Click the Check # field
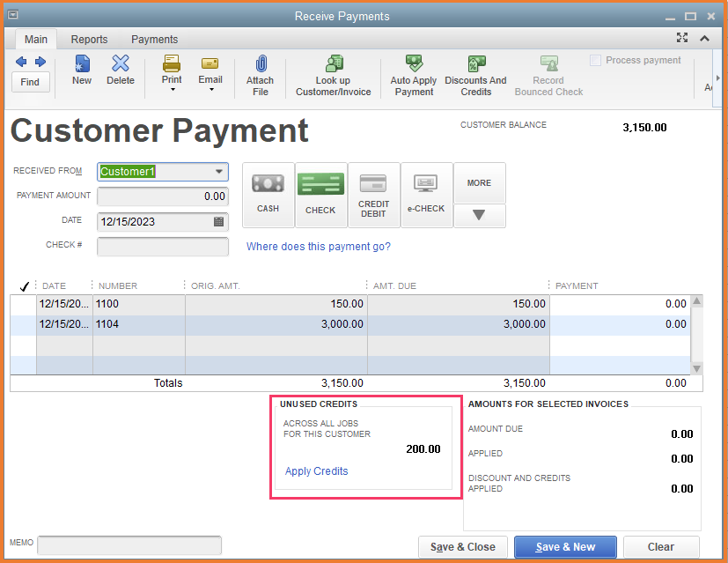Screen dimensions: 728x563 [163, 246]
